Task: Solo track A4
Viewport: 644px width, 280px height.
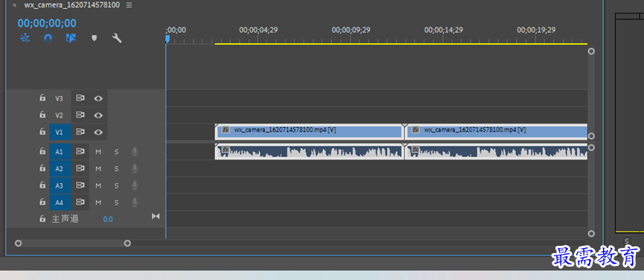Action: (x=116, y=203)
